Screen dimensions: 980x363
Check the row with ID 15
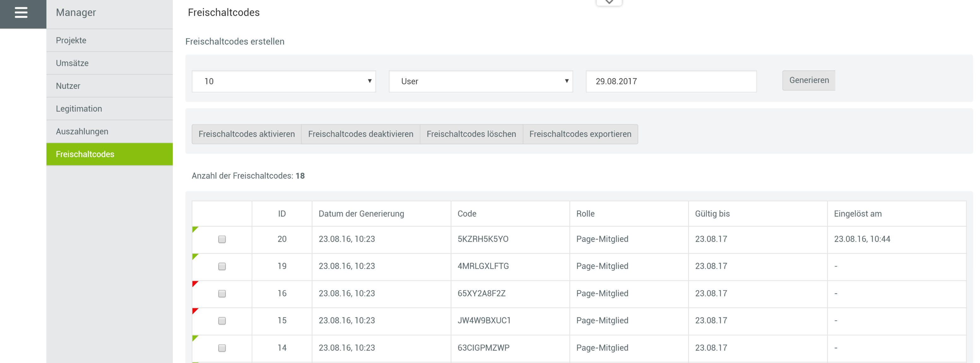pos(222,321)
